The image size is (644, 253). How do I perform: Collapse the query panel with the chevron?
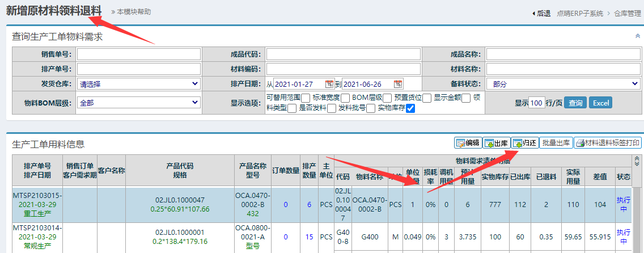637,36
